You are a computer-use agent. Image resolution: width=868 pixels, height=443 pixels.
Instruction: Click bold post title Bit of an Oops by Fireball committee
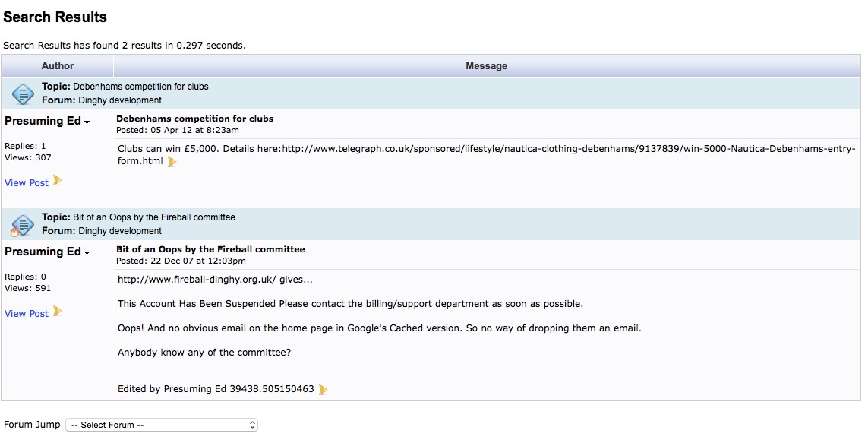(210, 249)
